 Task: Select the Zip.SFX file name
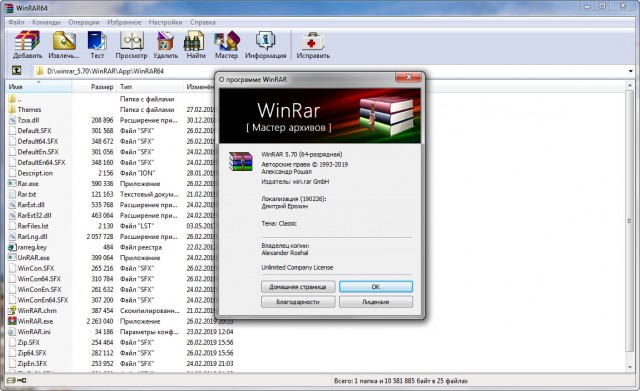click(x=29, y=342)
